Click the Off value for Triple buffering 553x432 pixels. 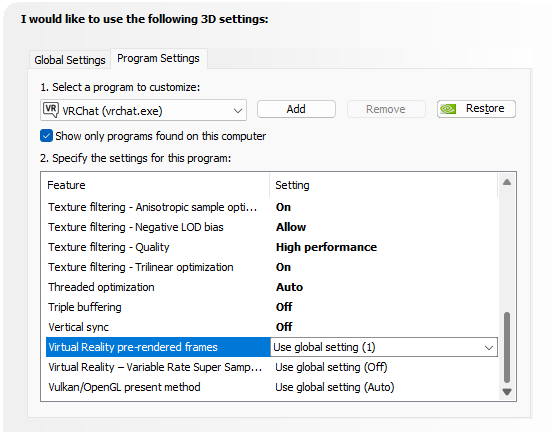point(284,307)
